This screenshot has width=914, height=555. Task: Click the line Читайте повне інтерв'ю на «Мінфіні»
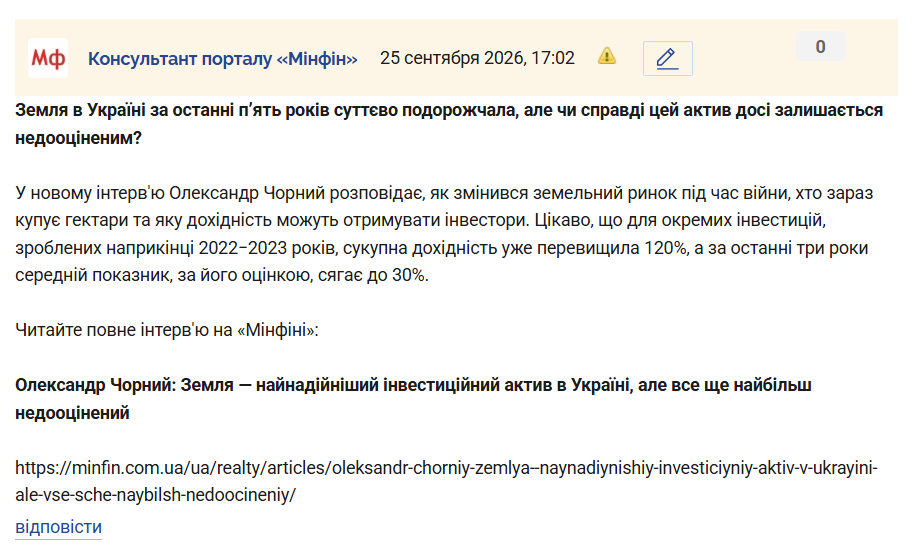pyautogui.click(x=167, y=330)
